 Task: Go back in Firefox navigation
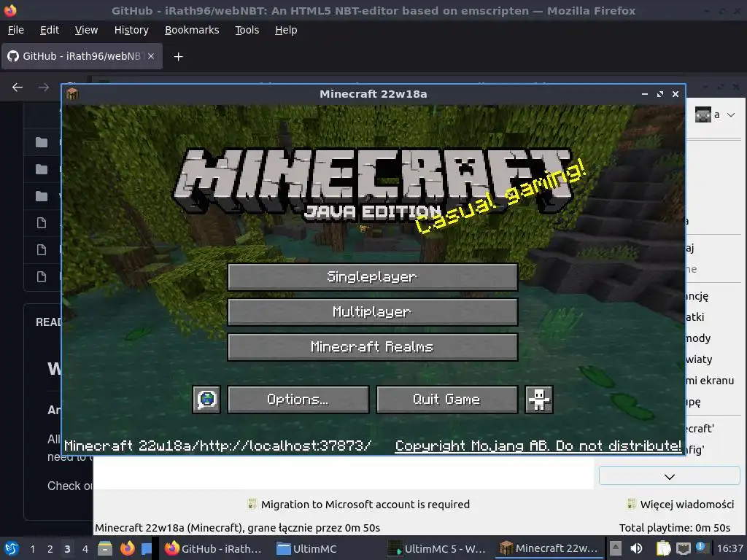[18, 87]
